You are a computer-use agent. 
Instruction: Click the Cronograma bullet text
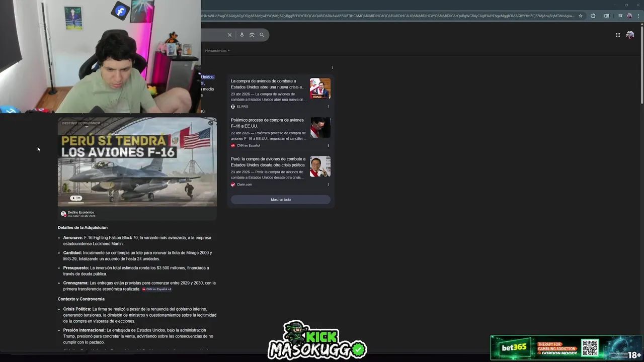tap(139, 286)
